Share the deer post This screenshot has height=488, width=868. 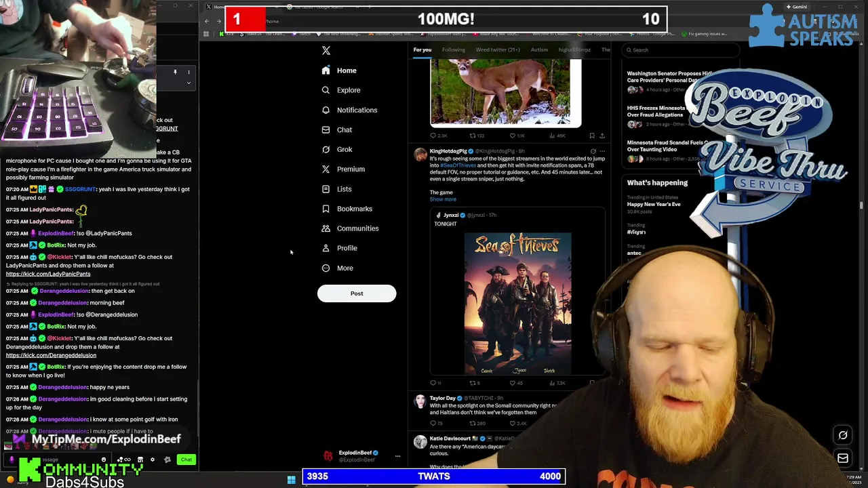601,136
